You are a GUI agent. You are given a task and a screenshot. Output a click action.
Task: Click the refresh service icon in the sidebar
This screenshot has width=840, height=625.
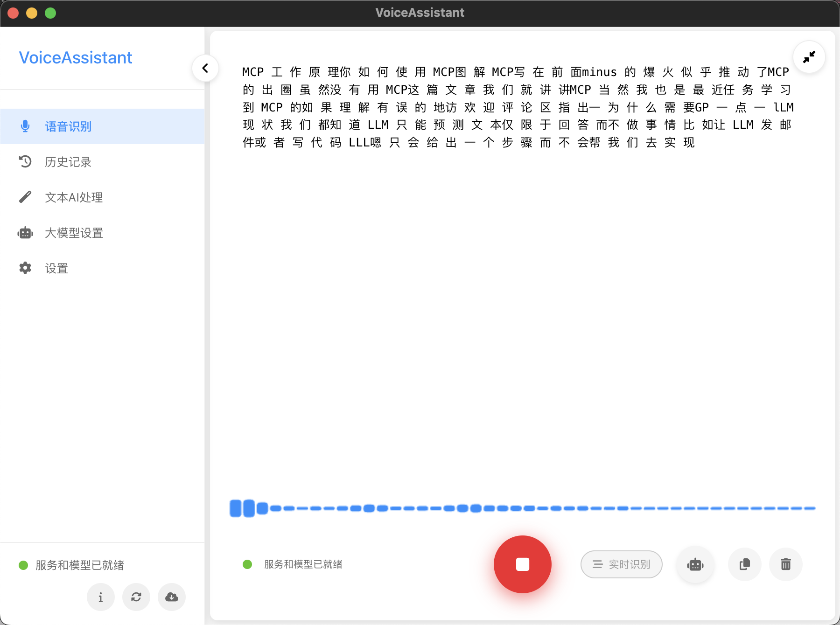tap(136, 597)
